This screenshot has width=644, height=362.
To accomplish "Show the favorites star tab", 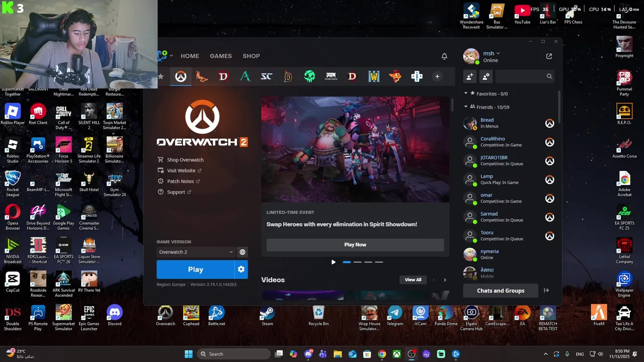I will pos(160,76).
